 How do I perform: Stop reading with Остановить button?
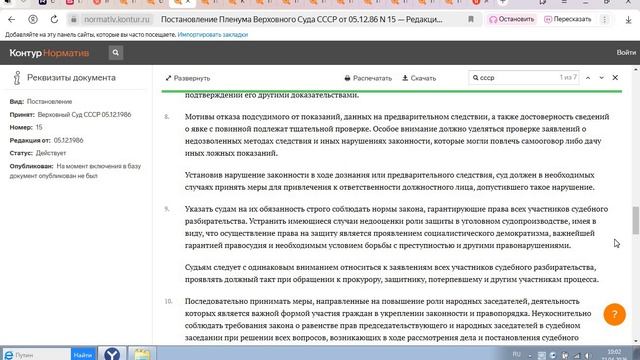tap(511, 19)
